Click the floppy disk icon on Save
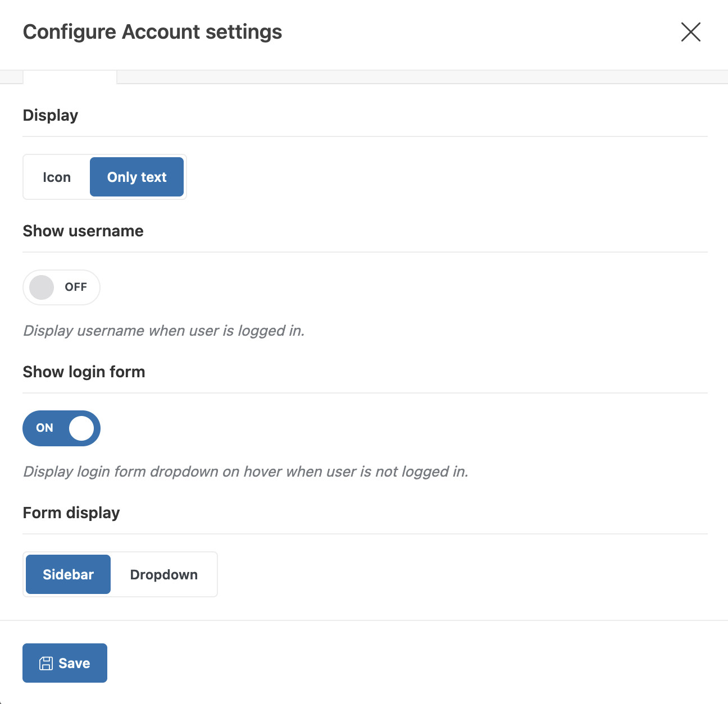 point(46,664)
